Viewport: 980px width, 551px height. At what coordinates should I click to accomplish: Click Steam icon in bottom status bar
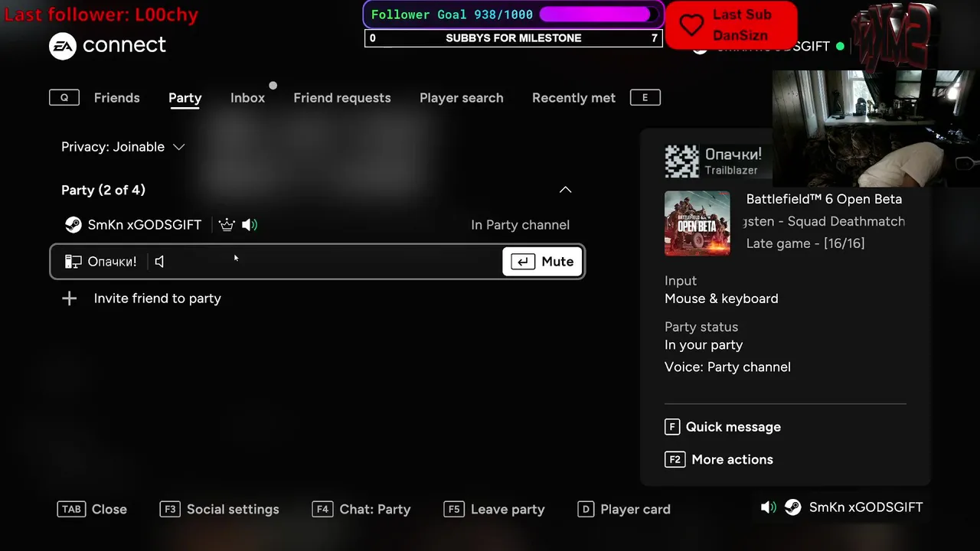click(792, 507)
